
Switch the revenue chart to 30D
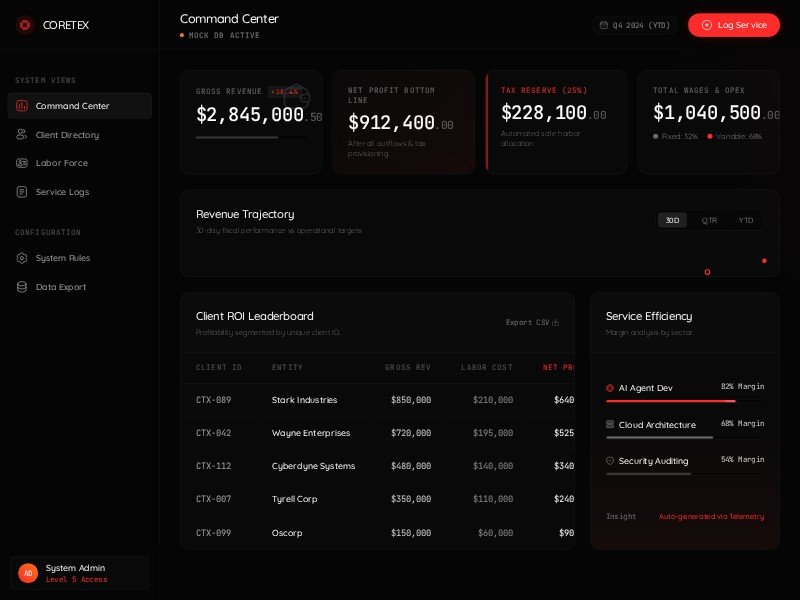[673, 220]
